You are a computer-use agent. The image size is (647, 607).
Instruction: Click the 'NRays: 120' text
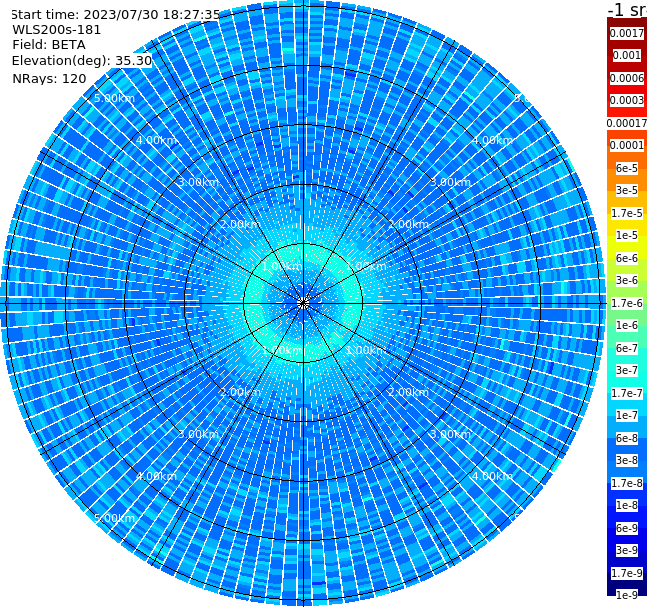coord(49,78)
